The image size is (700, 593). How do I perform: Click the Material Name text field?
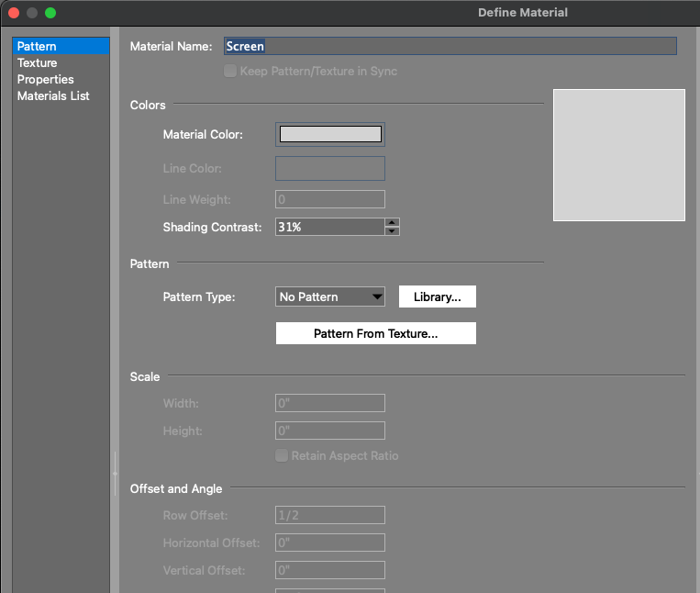450,46
